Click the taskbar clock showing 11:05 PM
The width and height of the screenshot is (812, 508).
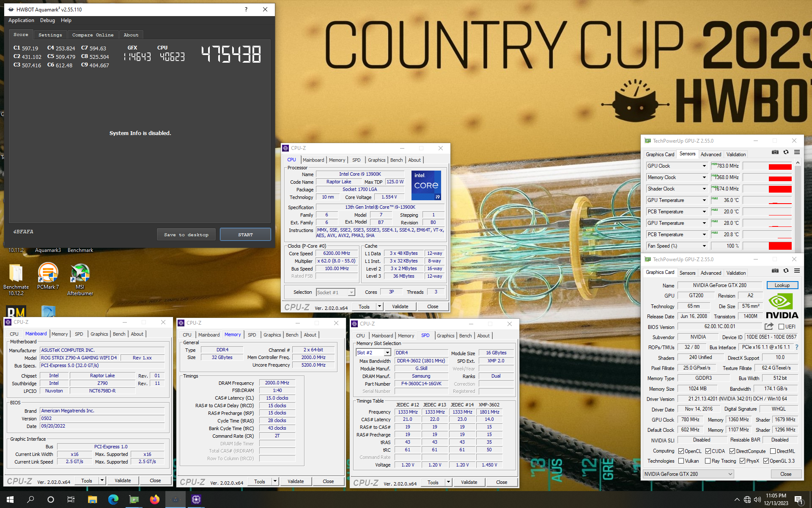point(776,500)
